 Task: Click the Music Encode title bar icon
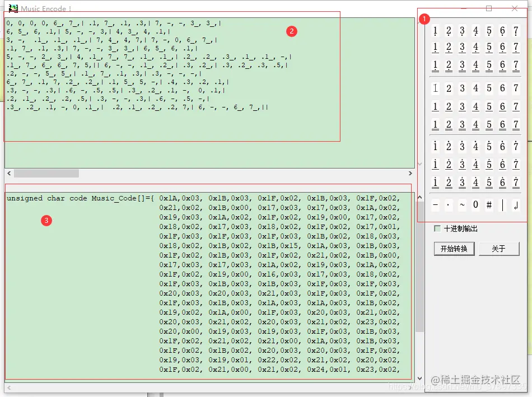(13, 8)
